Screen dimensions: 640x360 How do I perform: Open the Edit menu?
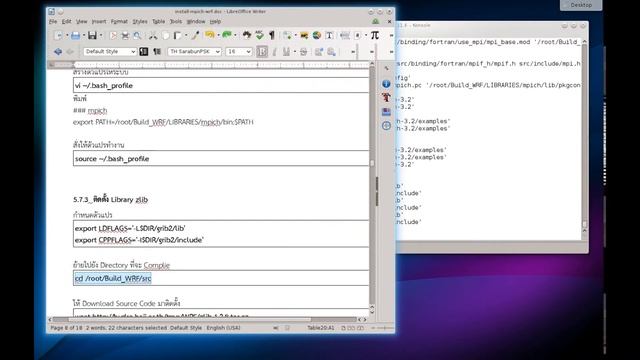[67, 21]
